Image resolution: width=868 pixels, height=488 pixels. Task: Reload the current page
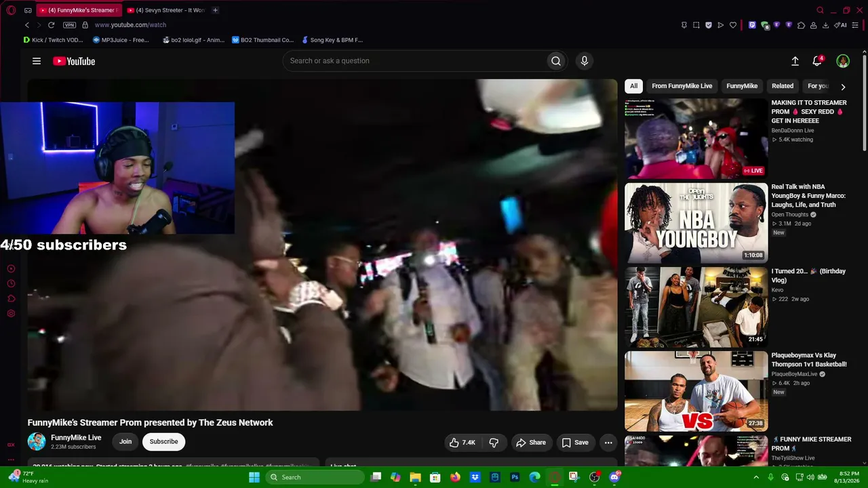tap(51, 25)
